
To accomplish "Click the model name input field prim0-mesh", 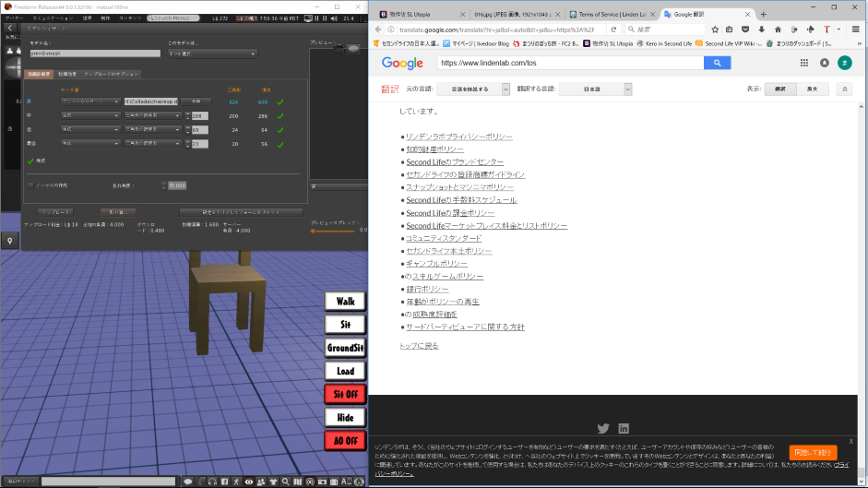I will click(x=95, y=54).
